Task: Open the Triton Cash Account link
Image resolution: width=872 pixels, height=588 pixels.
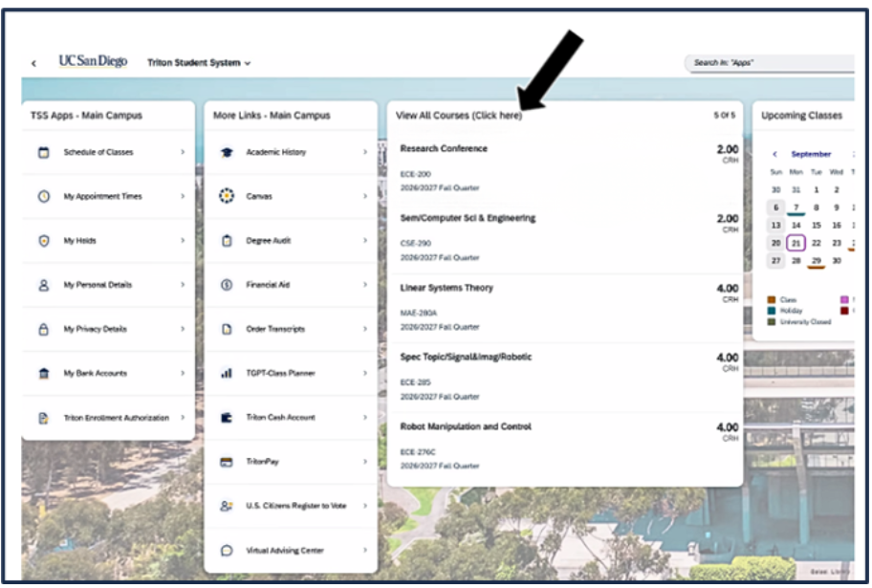Action: coord(291,417)
